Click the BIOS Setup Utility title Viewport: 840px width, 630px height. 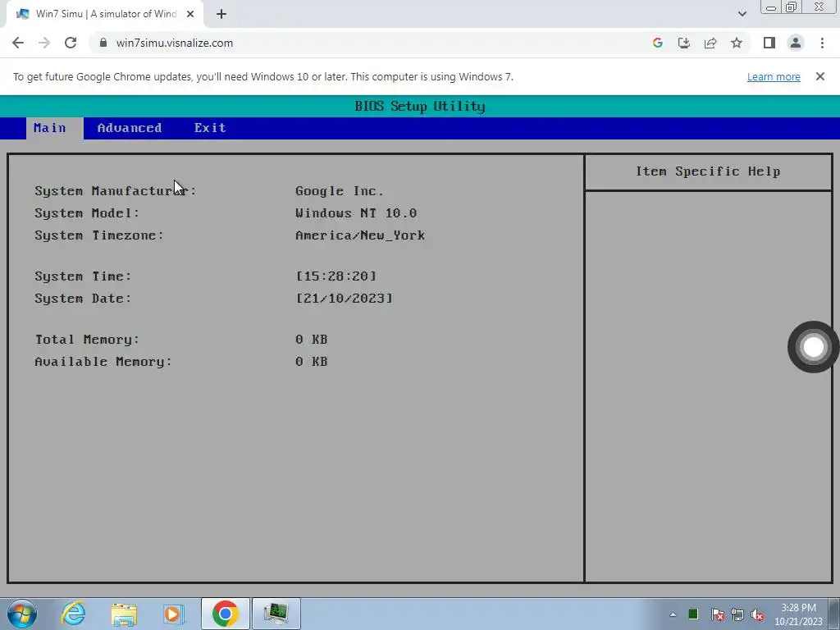point(420,106)
